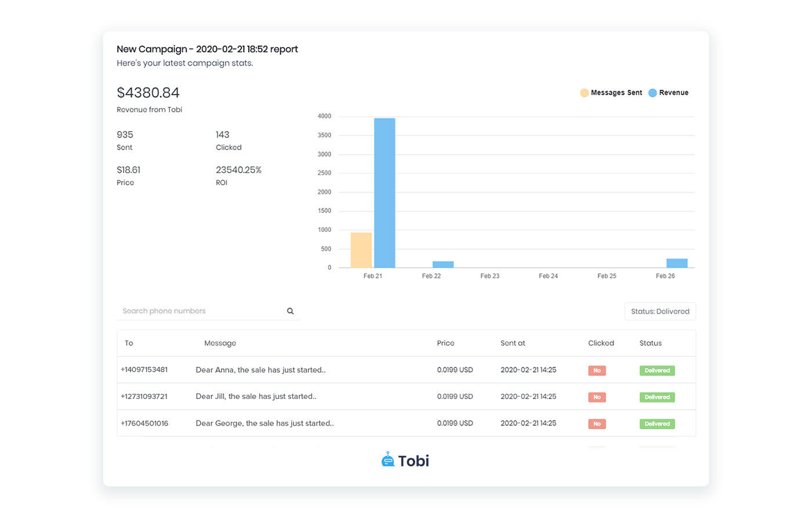This screenshot has height=522, width=812.
Task: Click the Dear George message text
Action: [264, 423]
